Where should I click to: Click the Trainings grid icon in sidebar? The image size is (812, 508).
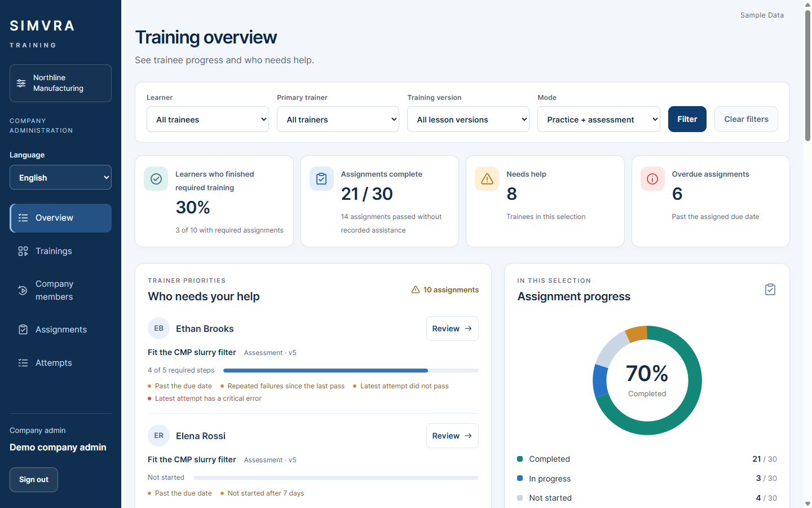[23, 251]
